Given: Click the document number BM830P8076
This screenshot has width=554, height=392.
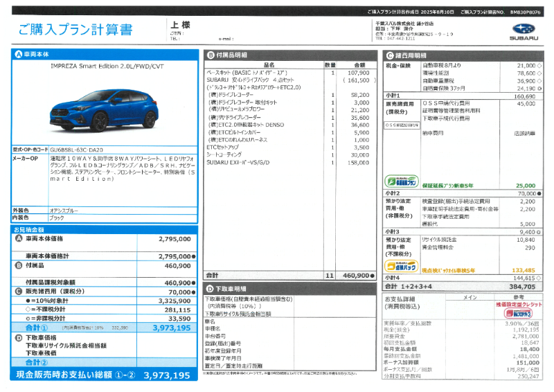Looking at the screenshot, I should pos(525,12).
